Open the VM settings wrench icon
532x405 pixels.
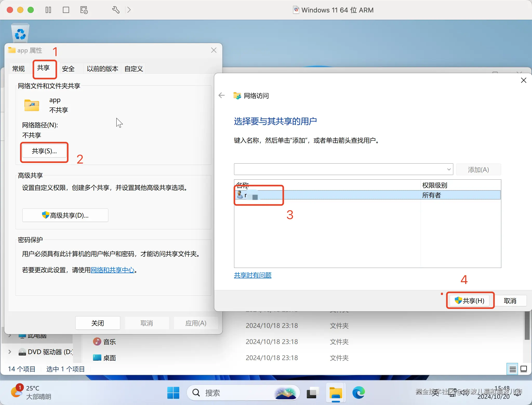(x=116, y=10)
